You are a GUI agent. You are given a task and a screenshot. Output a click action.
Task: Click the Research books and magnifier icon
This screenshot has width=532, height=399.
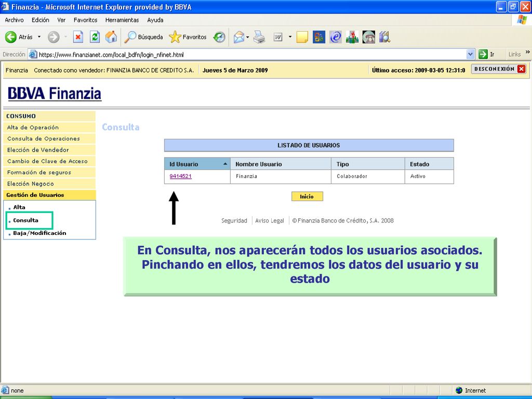(385, 37)
